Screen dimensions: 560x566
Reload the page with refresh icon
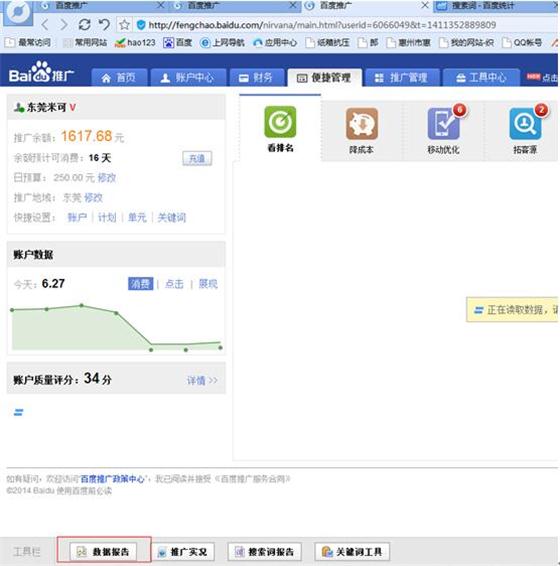click(84, 25)
